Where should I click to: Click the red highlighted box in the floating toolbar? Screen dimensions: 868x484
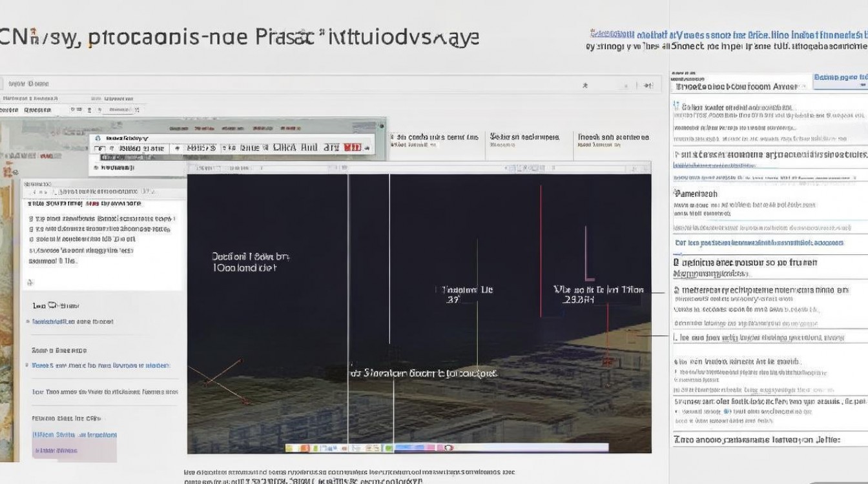[x=352, y=148]
